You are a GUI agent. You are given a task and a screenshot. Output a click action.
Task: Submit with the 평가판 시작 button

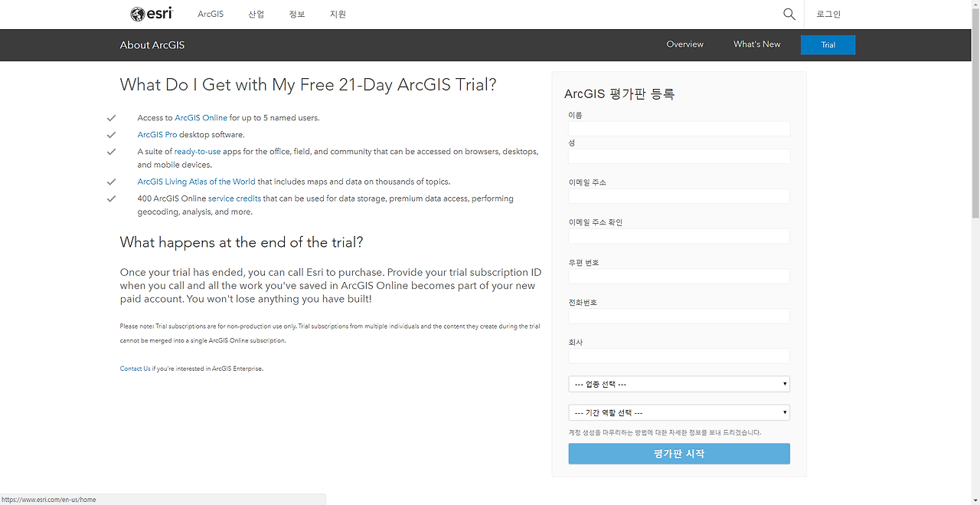click(679, 454)
